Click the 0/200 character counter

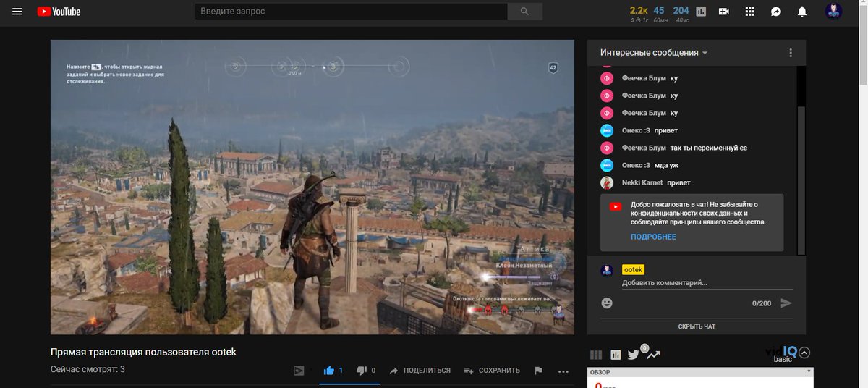click(762, 303)
